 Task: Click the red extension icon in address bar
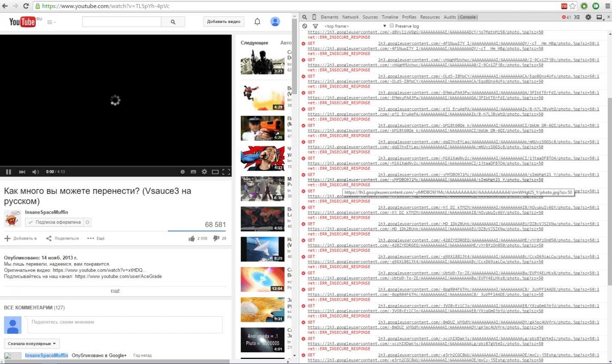[564, 6]
